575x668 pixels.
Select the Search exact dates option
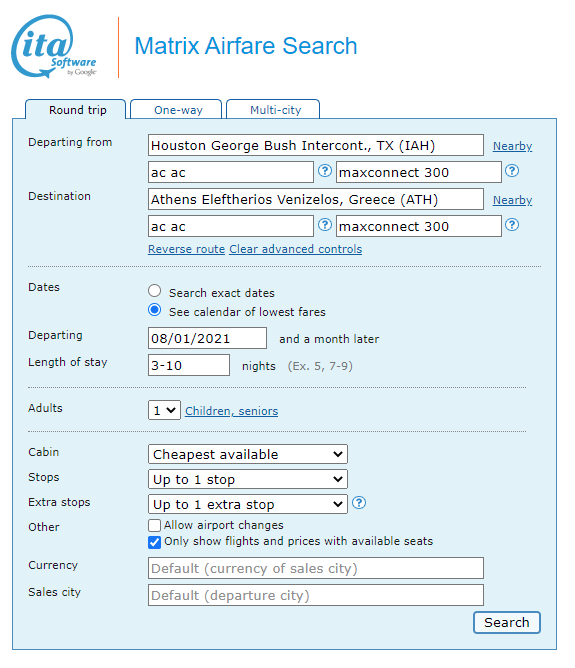tap(155, 291)
